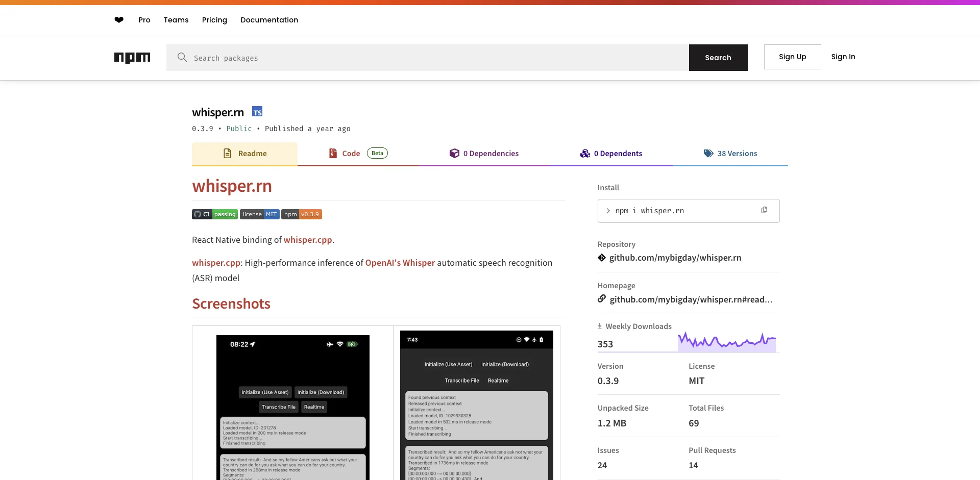Click the TypeScript TS badge icon
The width and height of the screenshot is (980, 480).
tap(257, 112)
